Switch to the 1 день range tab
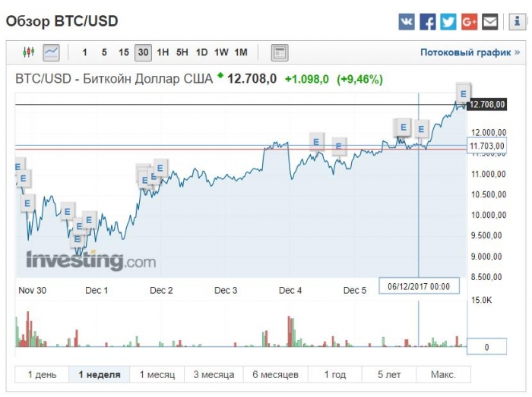Viewport: 532px width, 397px height. tap(42, 374)
